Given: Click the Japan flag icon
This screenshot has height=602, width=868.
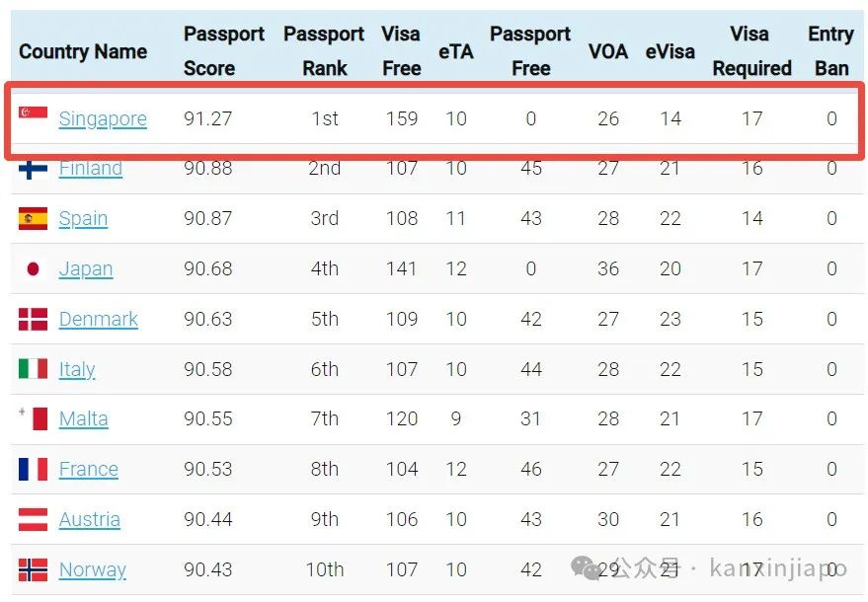Looking at the screenshot, I should (x=33, y=268).
